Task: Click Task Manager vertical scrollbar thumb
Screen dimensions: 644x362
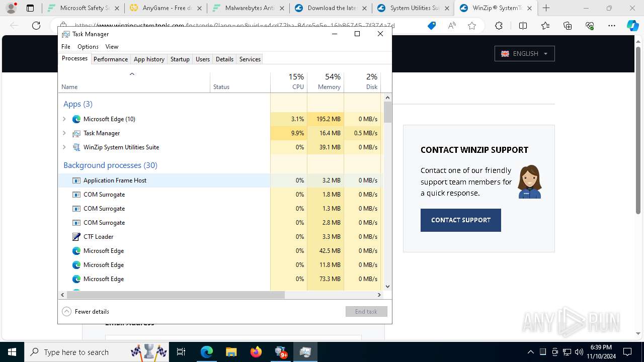Action: pos(387,112)
